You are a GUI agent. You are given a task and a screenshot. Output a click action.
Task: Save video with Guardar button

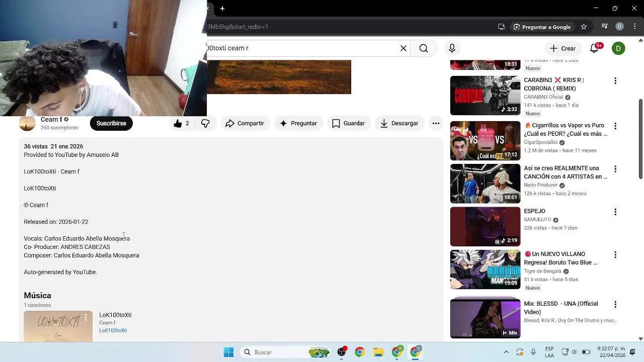pyautogui.click(x=348, y=123)
